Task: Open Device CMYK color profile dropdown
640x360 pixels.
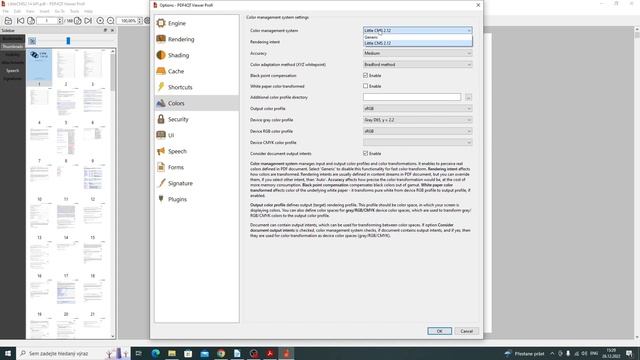Action: 418,142
